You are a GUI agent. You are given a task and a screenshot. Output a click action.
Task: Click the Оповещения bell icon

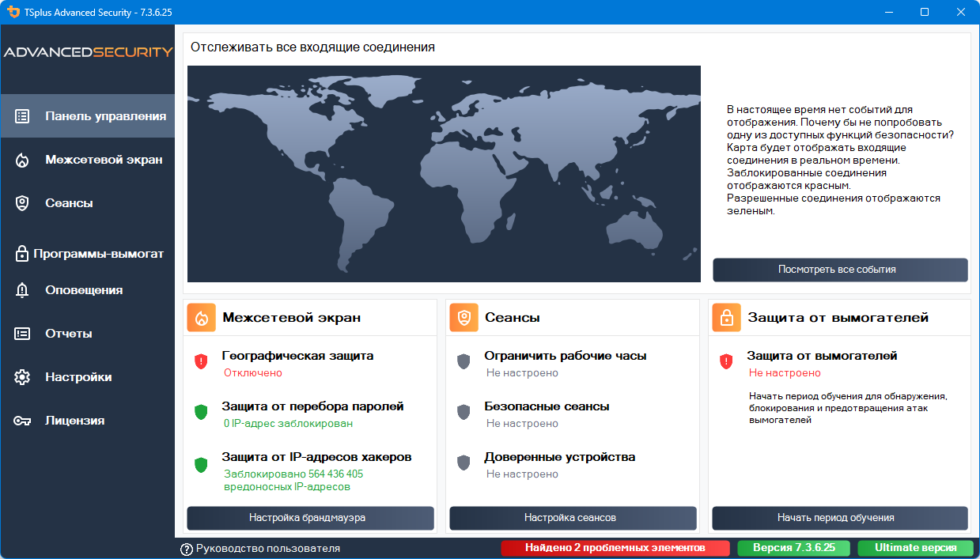(x=22, y=290)
